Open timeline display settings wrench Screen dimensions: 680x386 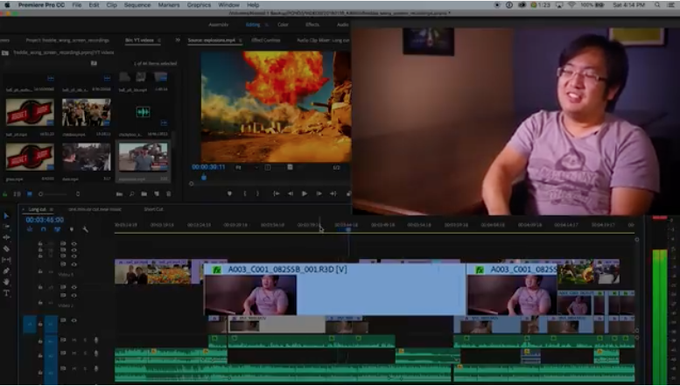pos(85,229)
